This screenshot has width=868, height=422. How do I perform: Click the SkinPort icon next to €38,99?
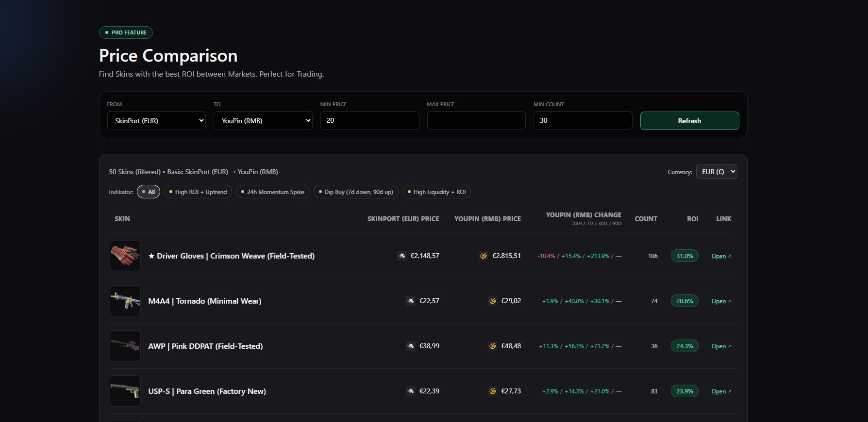411,346
